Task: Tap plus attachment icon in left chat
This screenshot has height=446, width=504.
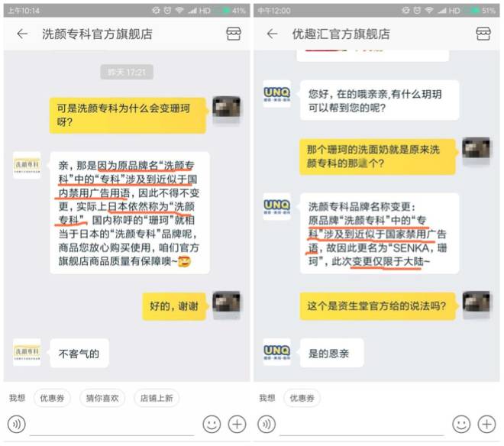Action: tap(237, 425)
